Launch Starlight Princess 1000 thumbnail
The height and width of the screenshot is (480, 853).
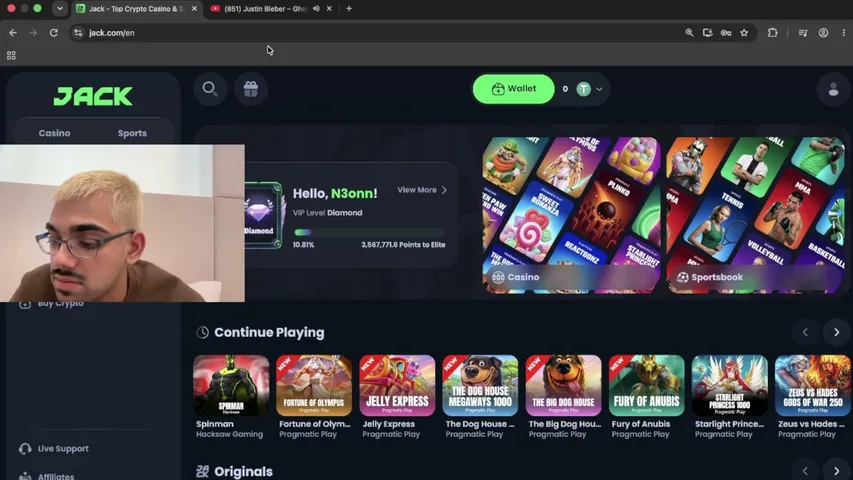pyautogui.click(x=730, y=385)
